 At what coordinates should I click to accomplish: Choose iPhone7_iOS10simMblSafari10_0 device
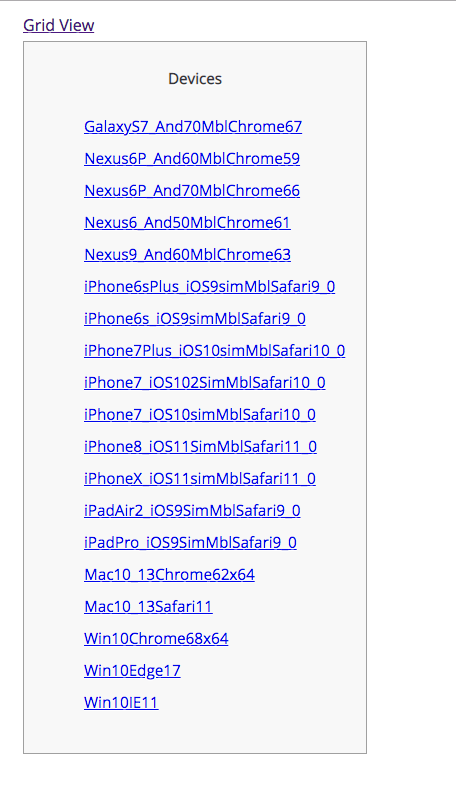(x=200, y=414)
